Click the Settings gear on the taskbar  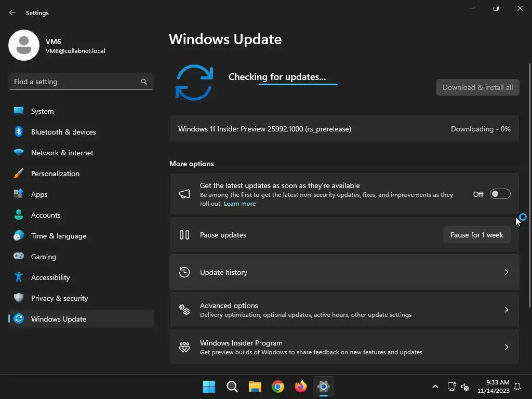coord(324,387)
